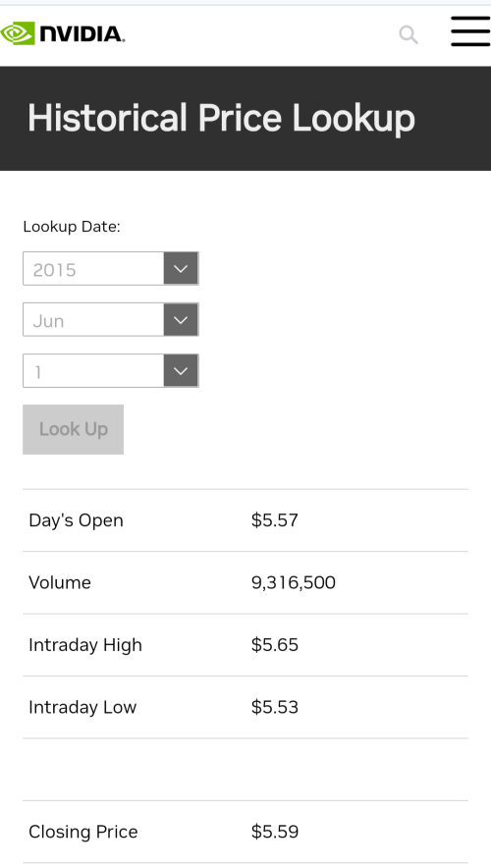Click the Day's Open value $5.57
Viewport: 491px width, 868px height.
tap(275, 519)
